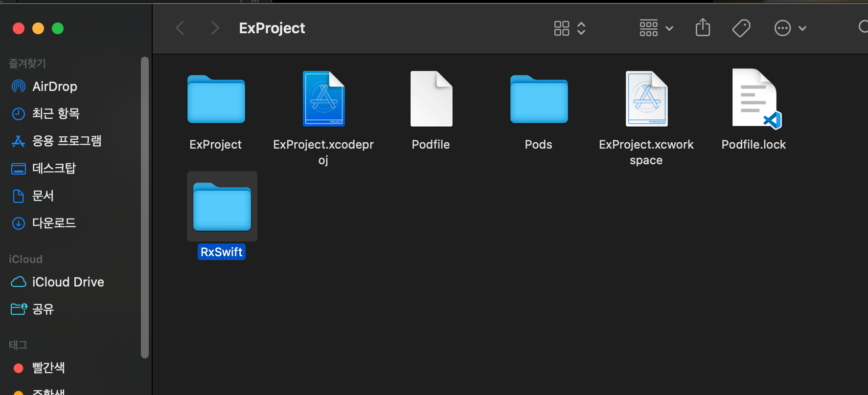Click the highlighted RxSwift name label

point(222,252)
